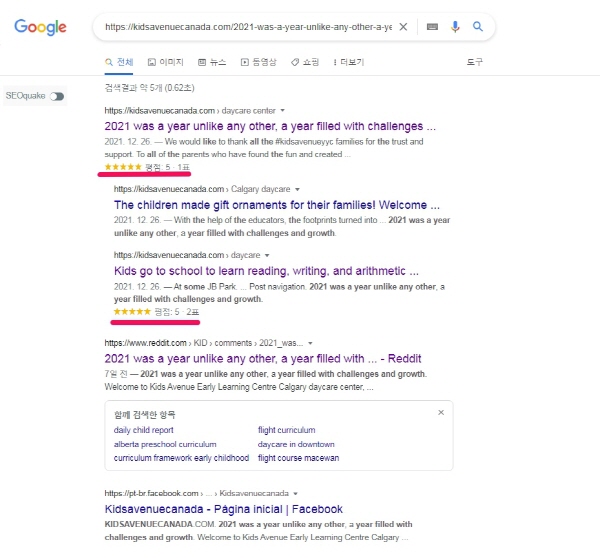Click related search 'daily child report'
The width and height of the screenshot is (600, 558).
point(143,430)
